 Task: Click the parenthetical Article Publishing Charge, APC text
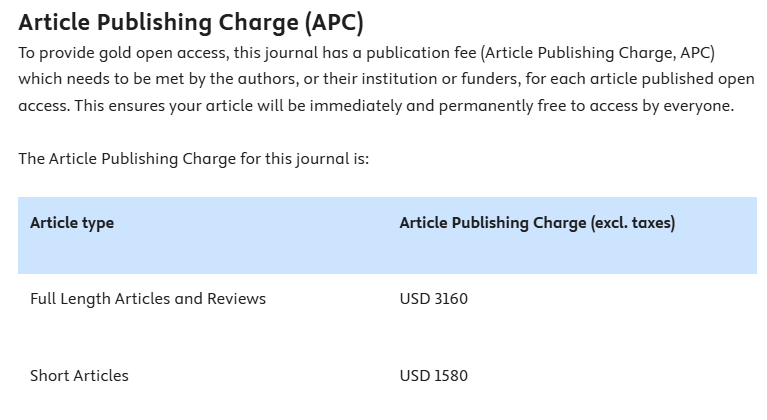(598, 53)
